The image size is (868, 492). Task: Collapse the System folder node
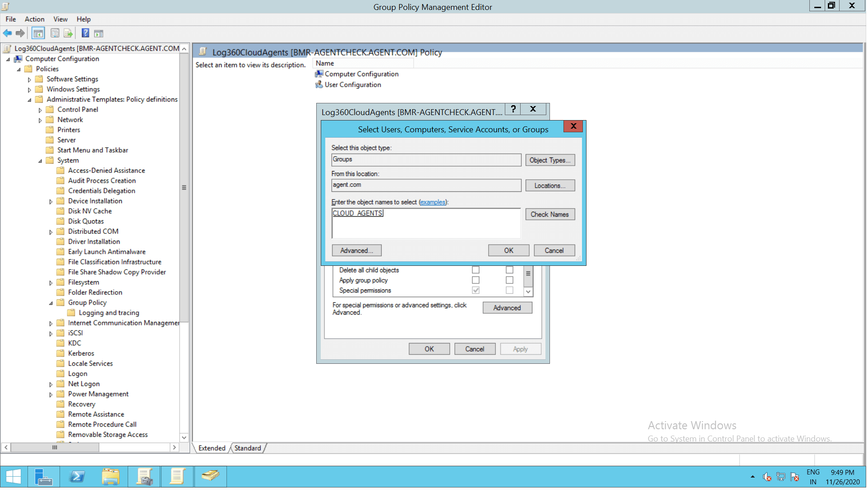(40, 161)
